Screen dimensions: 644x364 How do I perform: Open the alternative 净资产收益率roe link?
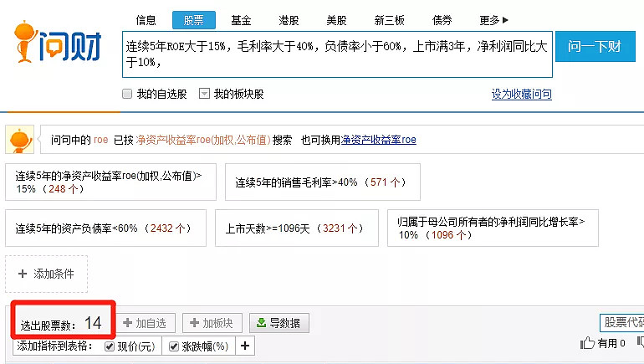coord(378,140)
